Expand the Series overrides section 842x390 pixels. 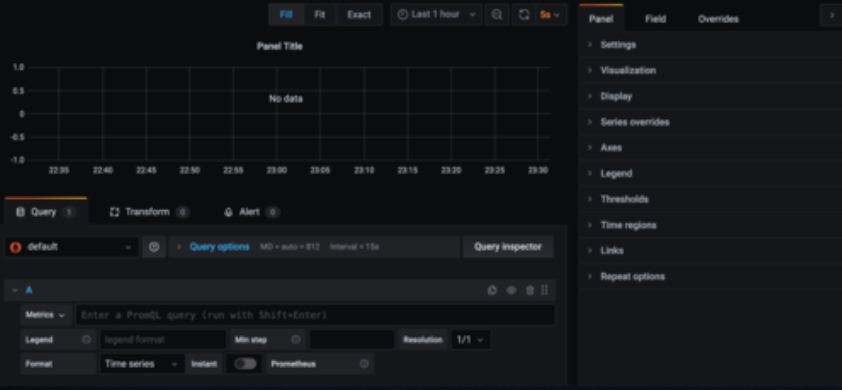(710, 122)
